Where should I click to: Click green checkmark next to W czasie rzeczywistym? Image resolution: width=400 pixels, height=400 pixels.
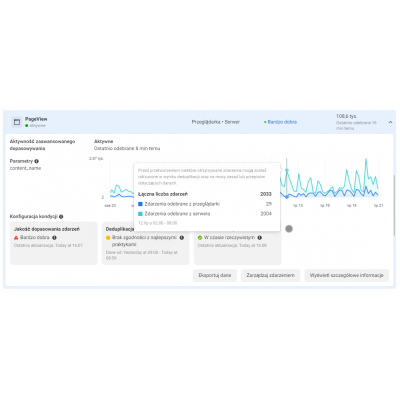pyautogui.click(x=200, y=238)
